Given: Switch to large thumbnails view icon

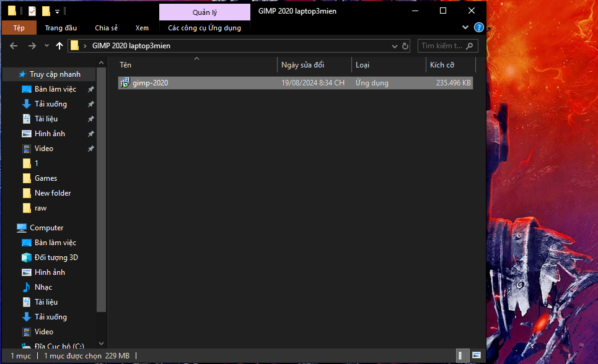Looking at the screenshot, I should click(476, 356).
